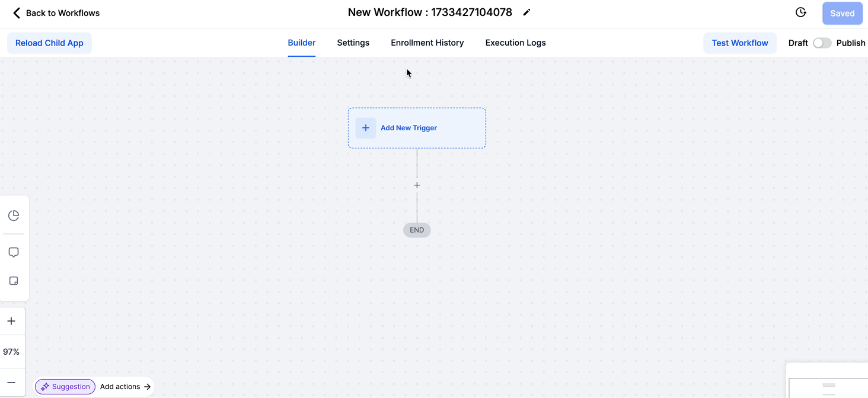Open the Suggestion panel

[65, 387]
